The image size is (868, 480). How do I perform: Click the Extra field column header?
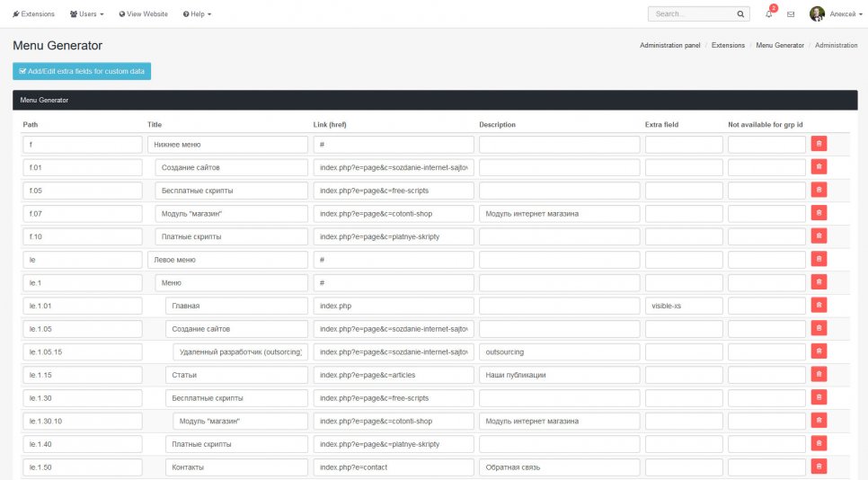tap(661, 125)
